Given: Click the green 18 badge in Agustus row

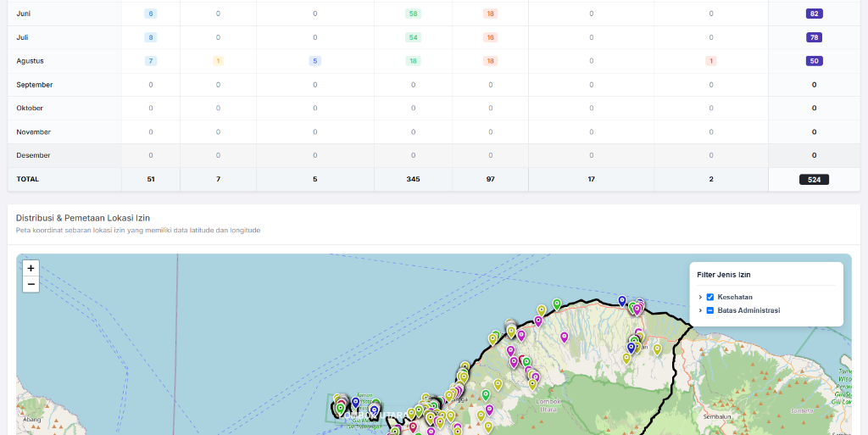Looking at the screenshot, I should 413,61.
